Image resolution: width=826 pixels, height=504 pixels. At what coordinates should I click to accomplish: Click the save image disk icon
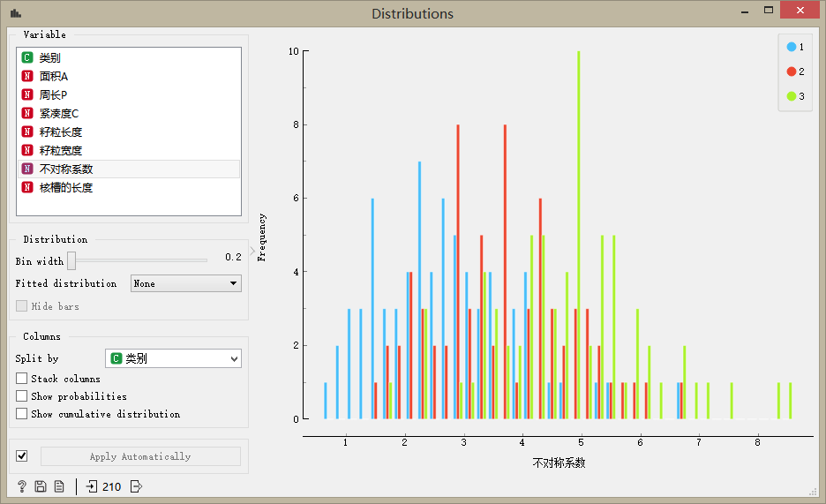click(41, 486)
